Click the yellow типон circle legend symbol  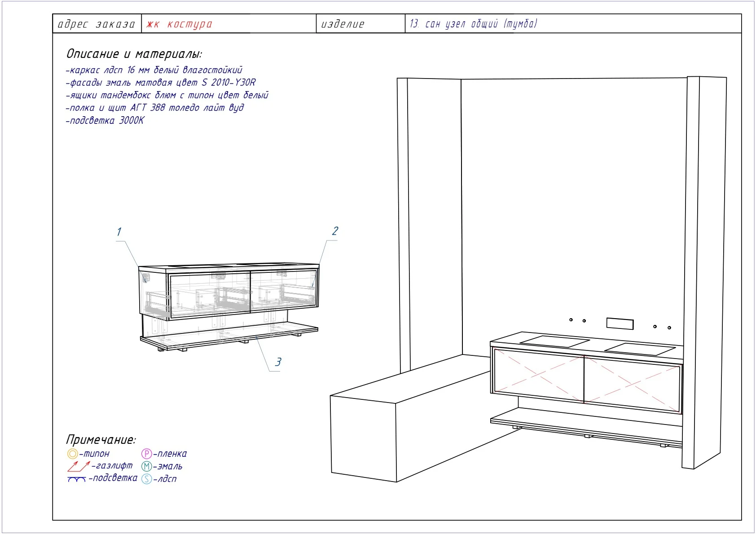pos(72,454)
